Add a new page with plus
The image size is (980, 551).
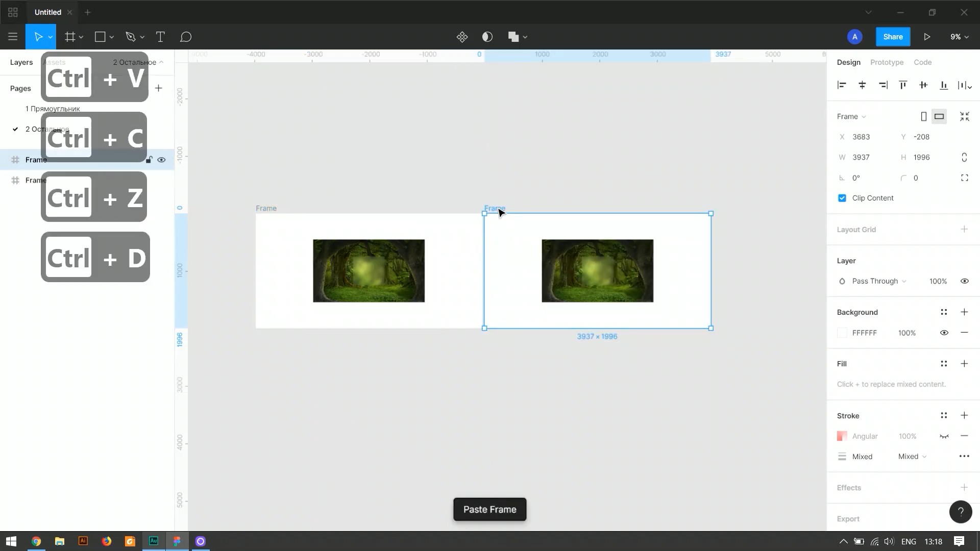pyautogui.click(x=159, y=88)
